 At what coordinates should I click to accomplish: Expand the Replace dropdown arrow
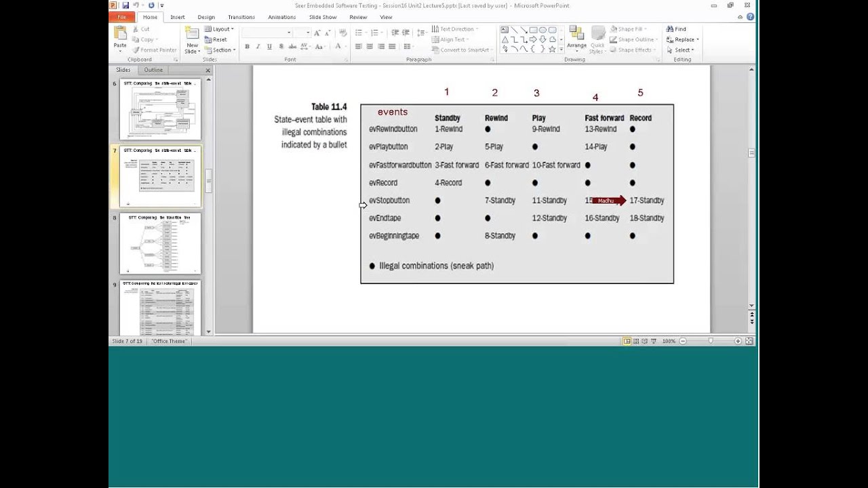click(698, 39)
